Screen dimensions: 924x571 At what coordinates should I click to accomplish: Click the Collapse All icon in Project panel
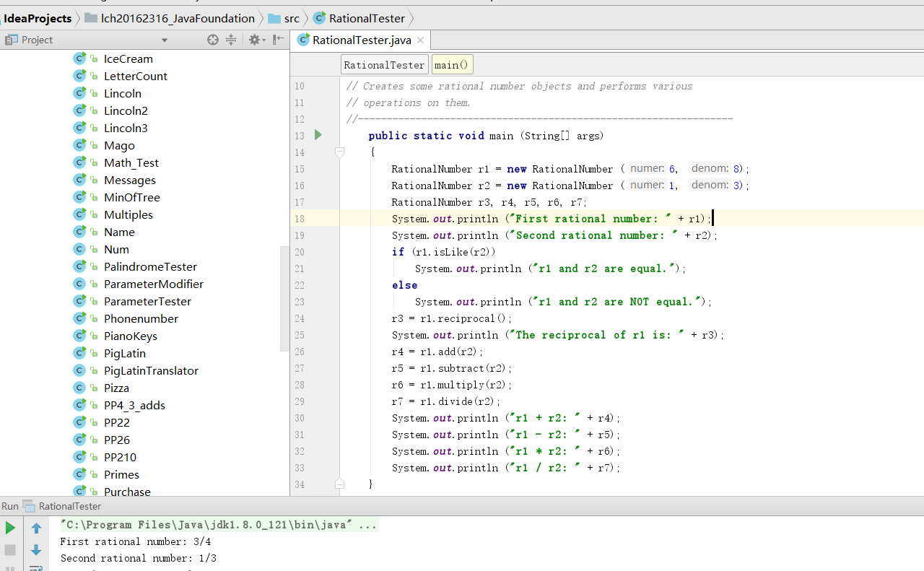click(x=231, y=40)
